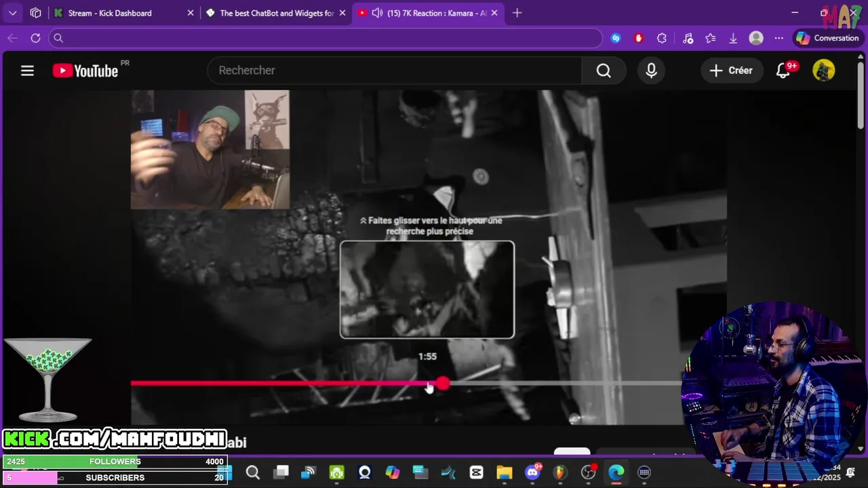Open the YouTube account avatar menu
The image size is (868, 488).
(x=823, y=70)
